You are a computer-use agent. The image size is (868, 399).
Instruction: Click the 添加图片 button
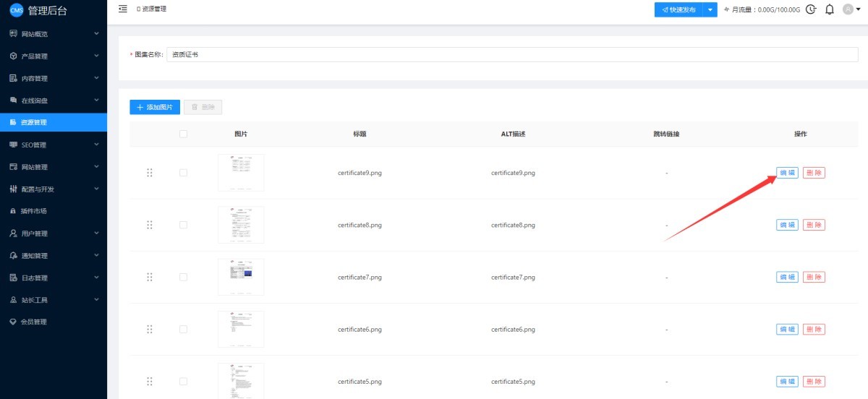coord(155,107)
